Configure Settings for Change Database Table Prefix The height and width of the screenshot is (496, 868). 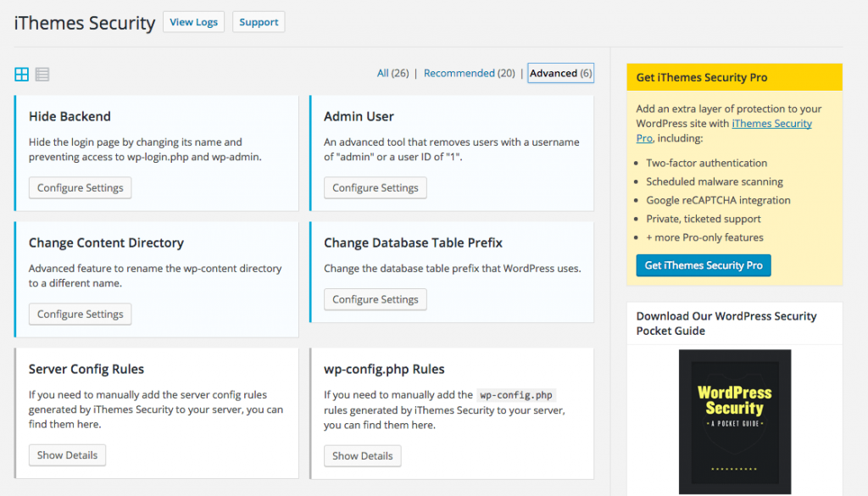click(376, 300)
